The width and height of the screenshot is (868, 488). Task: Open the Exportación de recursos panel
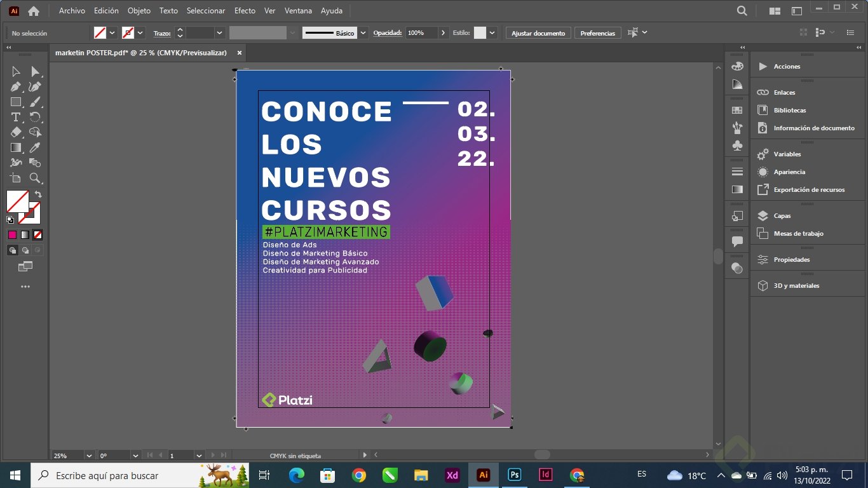[808, 190]
